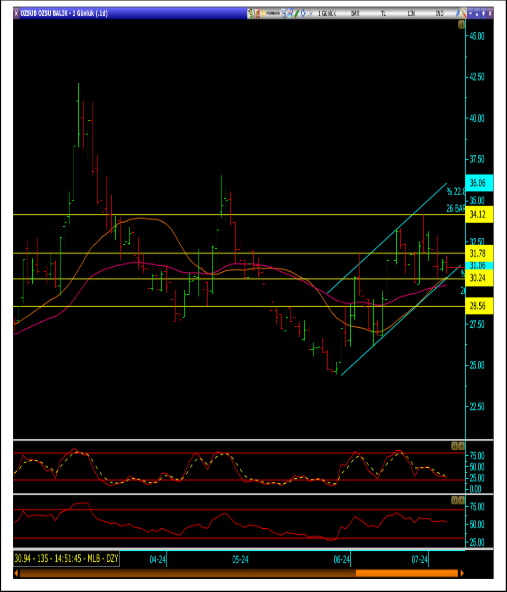The image size is (507, 592).
Task: Click the 26 BAR channel annotation
Action: [x=455, y=208]
